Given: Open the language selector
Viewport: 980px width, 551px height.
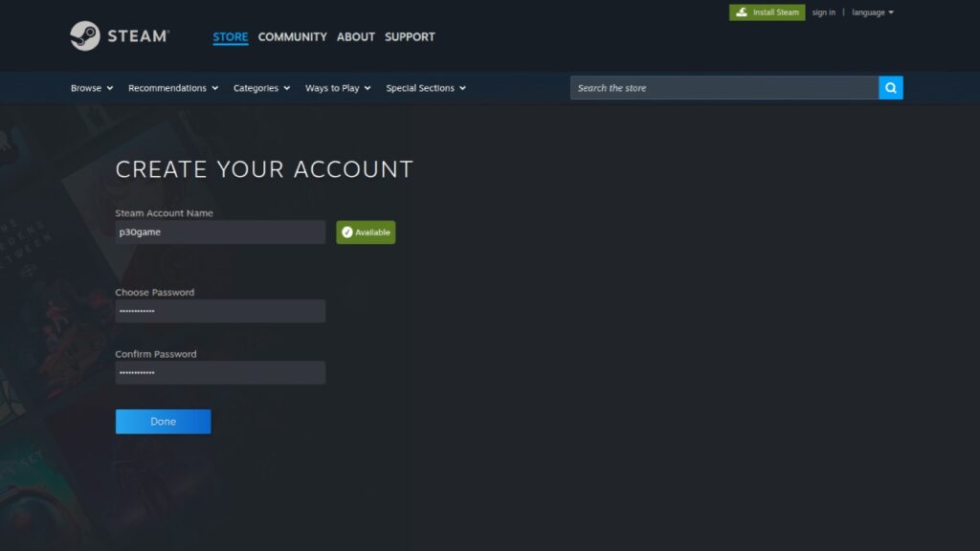Looking at the screenshot, I should click(x=873, y=12).
